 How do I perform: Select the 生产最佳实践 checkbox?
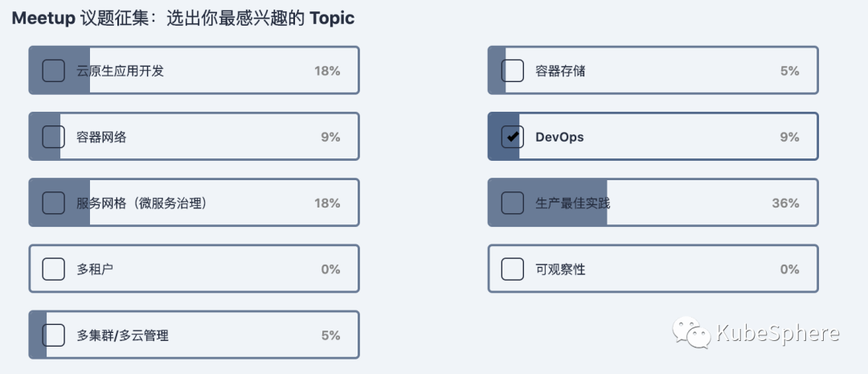point(513,203)
